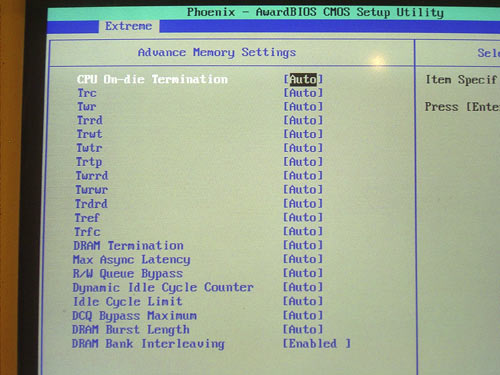The width and height of the screenshot is (500, 375).
Task: Open Idle Cycle Limit Auto value
Action: [303, 301]
